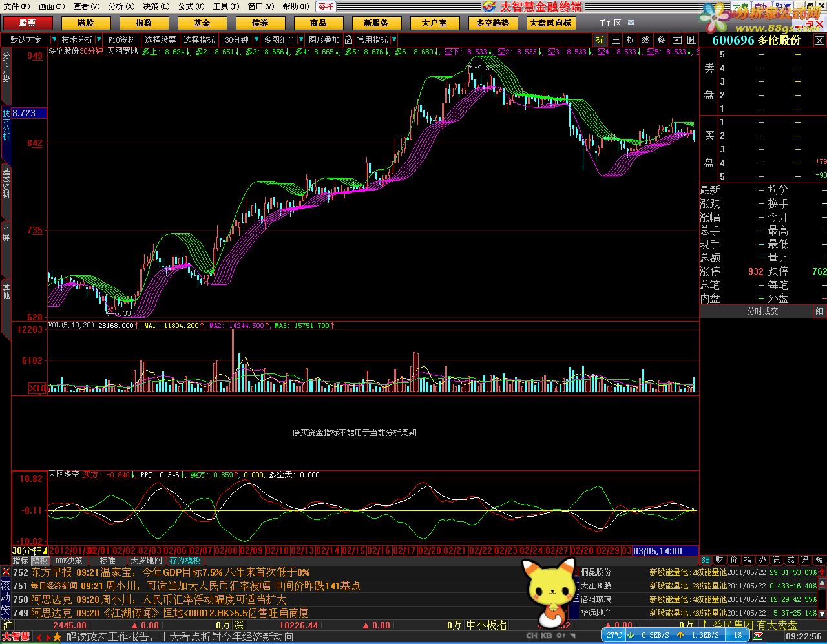Select the 指数 main tab
The image size is (827, 644).
144,23
